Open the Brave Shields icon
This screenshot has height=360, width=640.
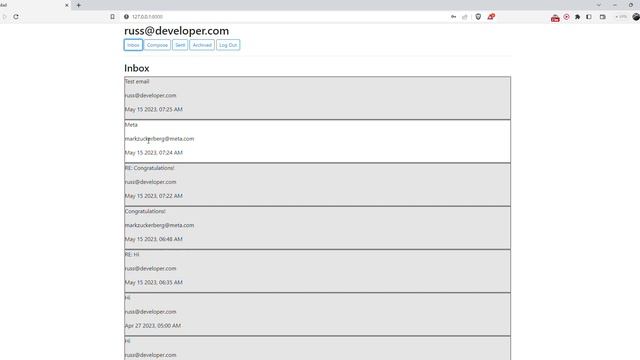[x=478, y=17]
